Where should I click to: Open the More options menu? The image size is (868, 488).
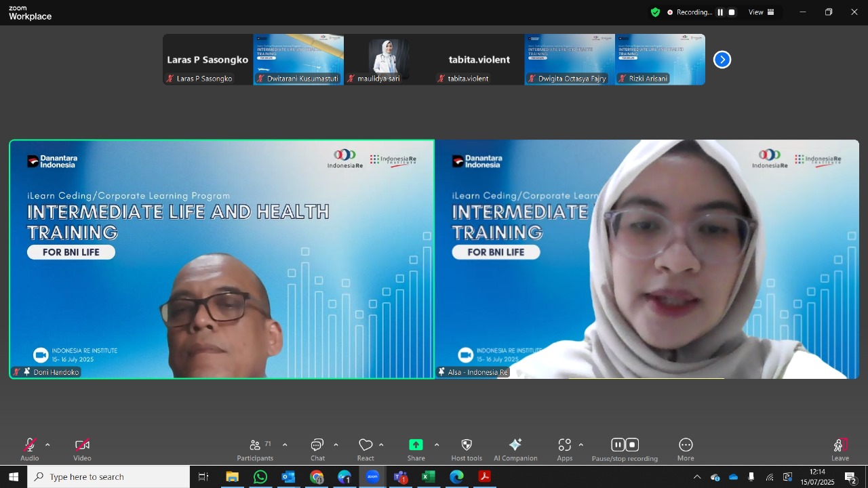tap(686, 449)
